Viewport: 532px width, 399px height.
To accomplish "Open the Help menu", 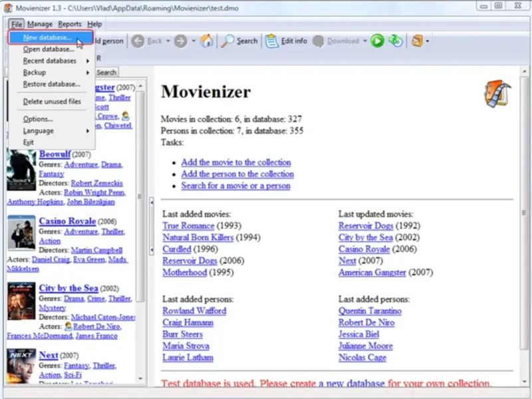I will pyautogui.click(x=94, y=24).
